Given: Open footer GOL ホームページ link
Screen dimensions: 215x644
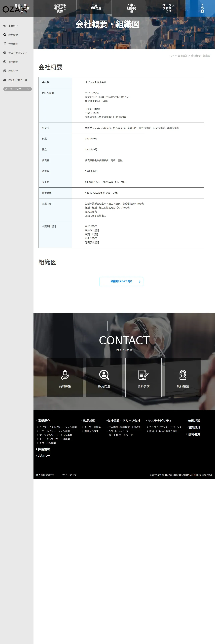Looking at the screenshot, I should (x=118, y=431).
